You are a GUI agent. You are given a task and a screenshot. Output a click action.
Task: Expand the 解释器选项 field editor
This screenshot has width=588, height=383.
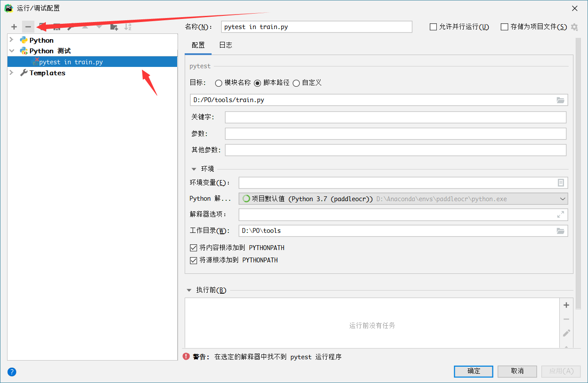tap(561, 214)
